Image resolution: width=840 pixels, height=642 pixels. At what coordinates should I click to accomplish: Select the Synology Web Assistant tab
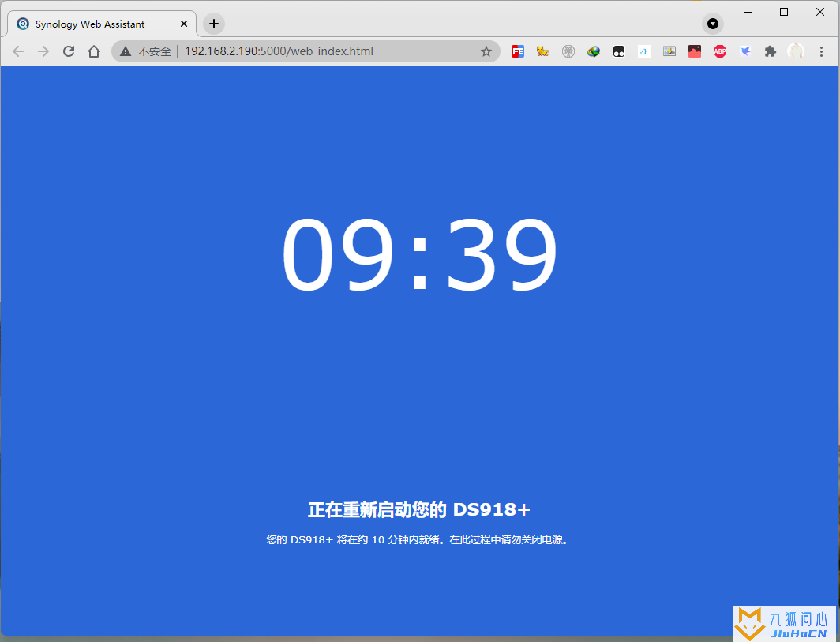102,24
